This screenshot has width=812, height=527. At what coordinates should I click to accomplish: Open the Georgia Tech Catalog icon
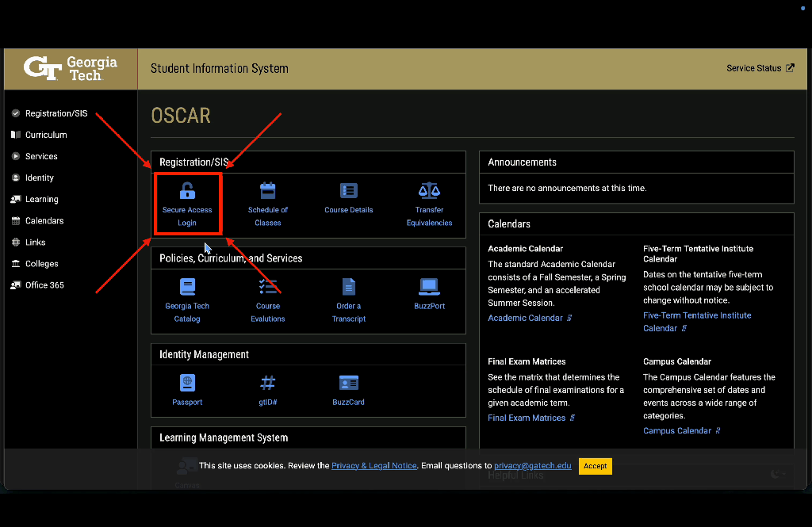pos(187,287)
